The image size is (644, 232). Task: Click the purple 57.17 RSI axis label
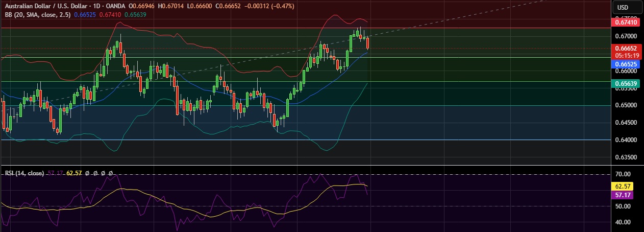click(x=625, y=195)
